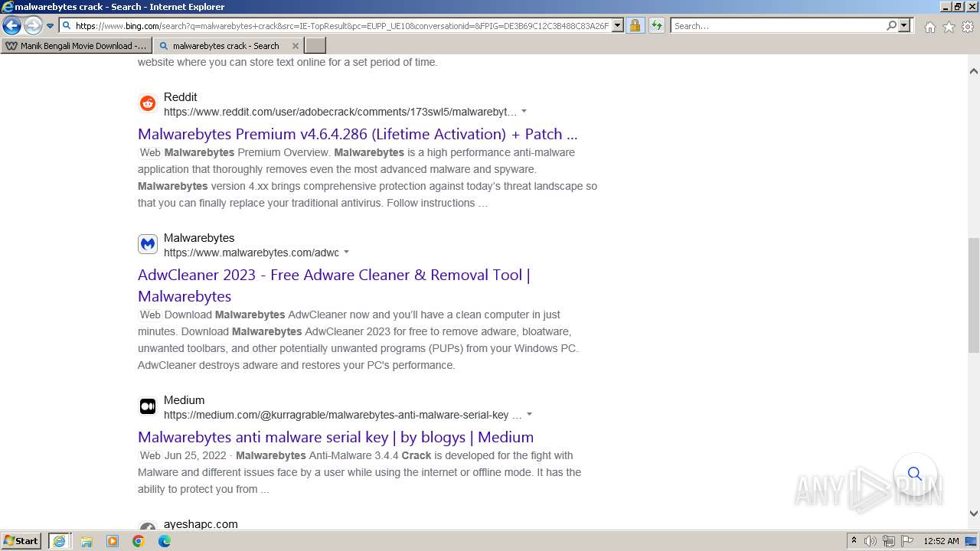This screenshot has height=551, width=980.
Task: Show hidden tray icons arrow
Action: point(854,541)
